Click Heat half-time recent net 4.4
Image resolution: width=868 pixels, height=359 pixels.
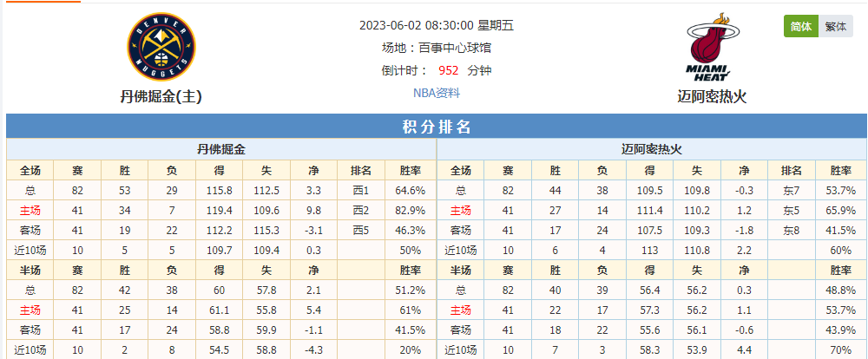point(744,350)
